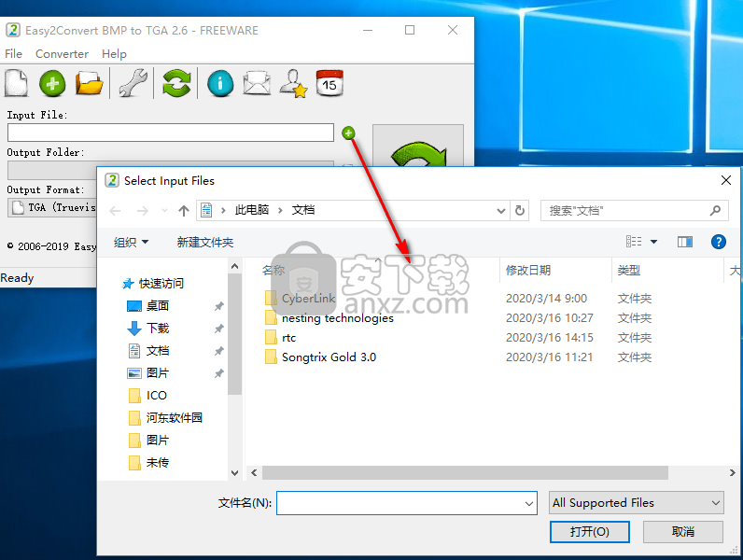This screenshot has height=560, width=743.
Task: Select 下载 in the sidebar
Action: [x=158, y=329]
